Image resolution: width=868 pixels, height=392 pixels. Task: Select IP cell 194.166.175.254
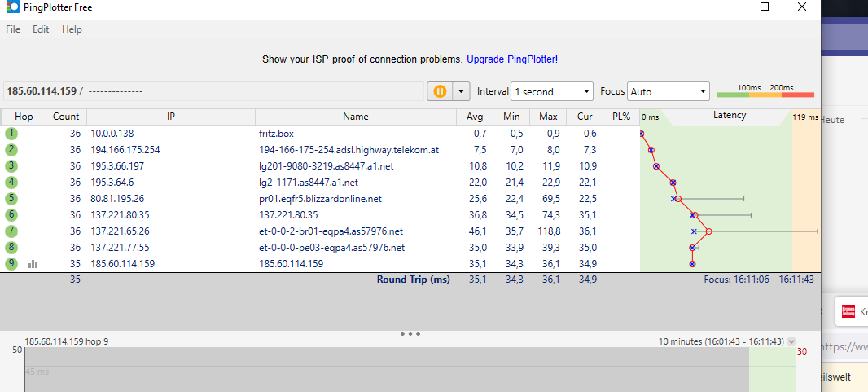125,150
